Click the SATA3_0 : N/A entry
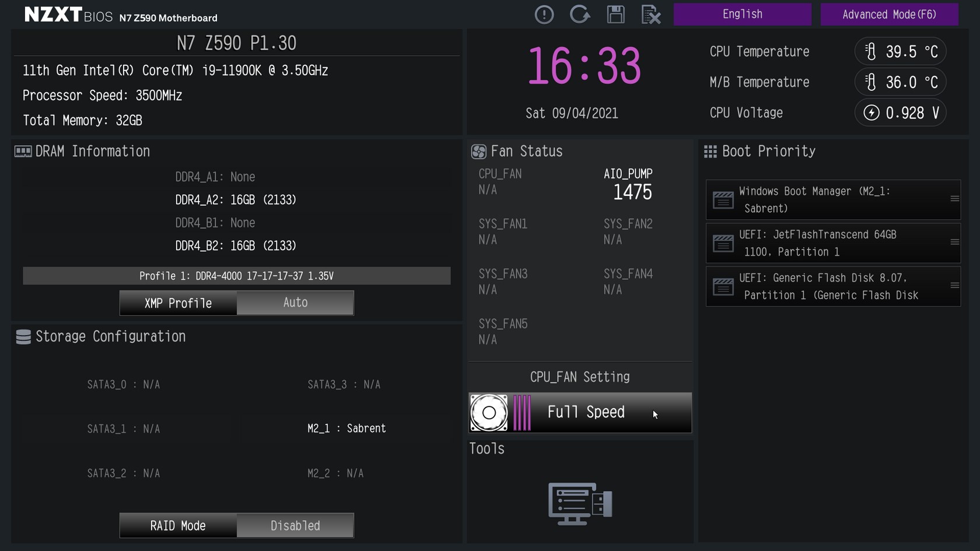The height and width of the screenshot is (551, 980). point(124,385)
